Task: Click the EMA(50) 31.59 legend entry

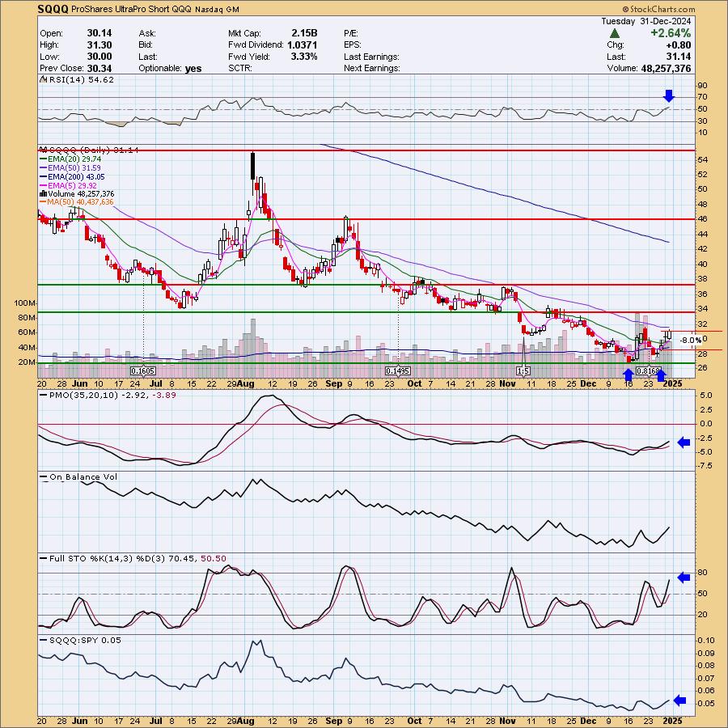Action: 70,168
